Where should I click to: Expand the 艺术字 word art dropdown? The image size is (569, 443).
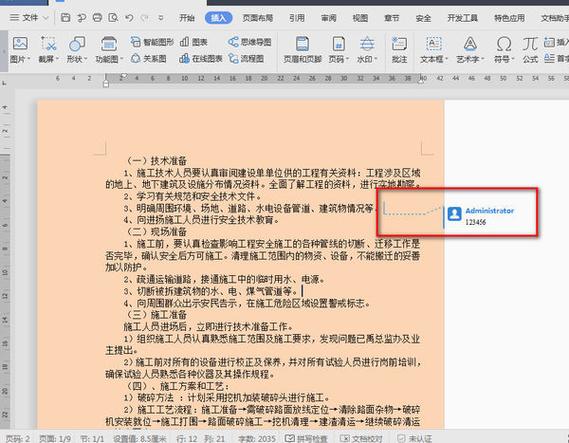point(482,59)
